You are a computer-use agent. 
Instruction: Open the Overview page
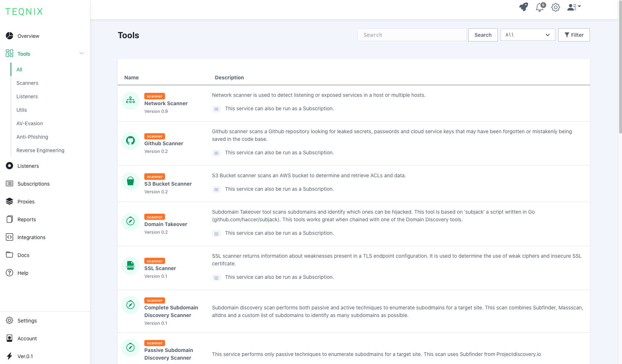pyautogui.click(x=28, y=36)
